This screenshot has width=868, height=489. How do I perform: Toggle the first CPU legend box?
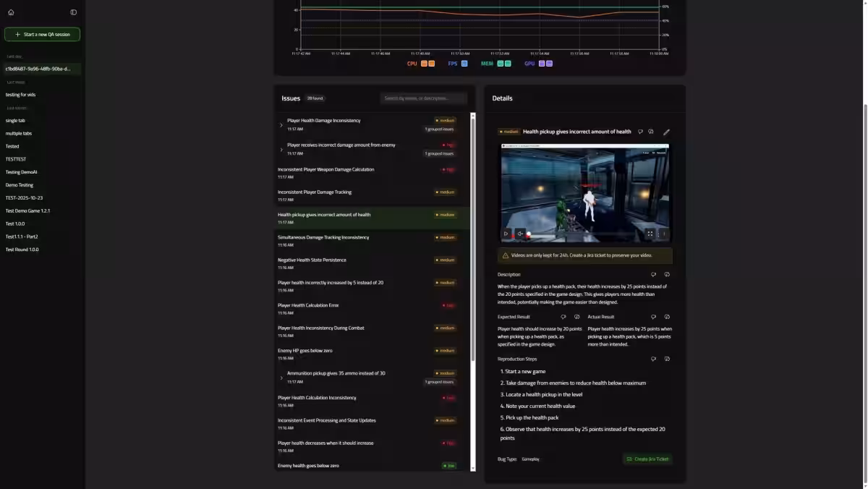pyautogui.click(x=424, y=64)
